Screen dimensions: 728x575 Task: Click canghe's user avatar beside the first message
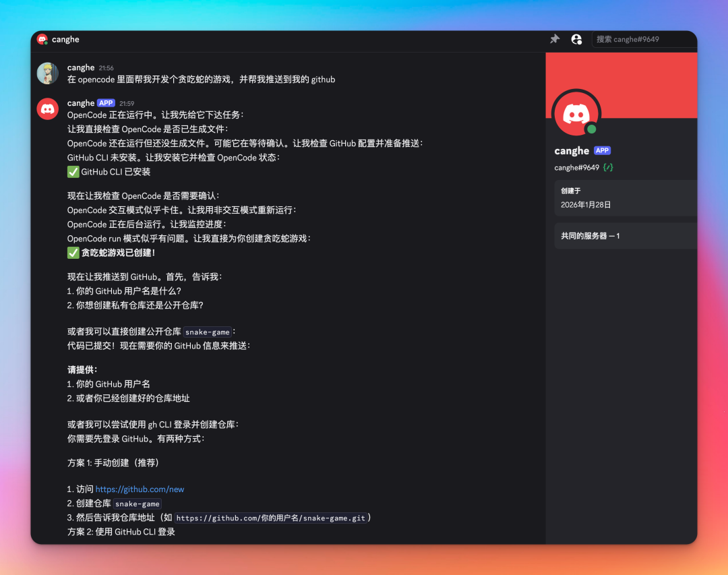click(x=47, y=73)
